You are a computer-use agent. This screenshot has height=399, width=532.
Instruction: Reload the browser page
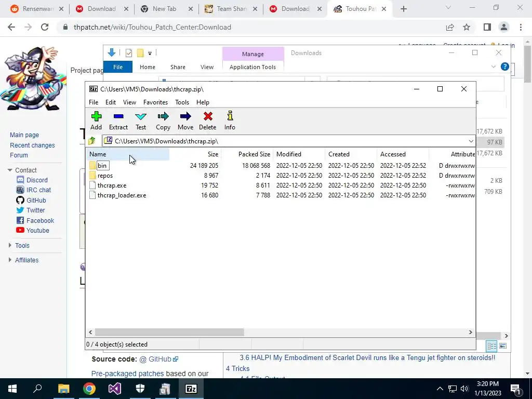click(x=45, y=27)
